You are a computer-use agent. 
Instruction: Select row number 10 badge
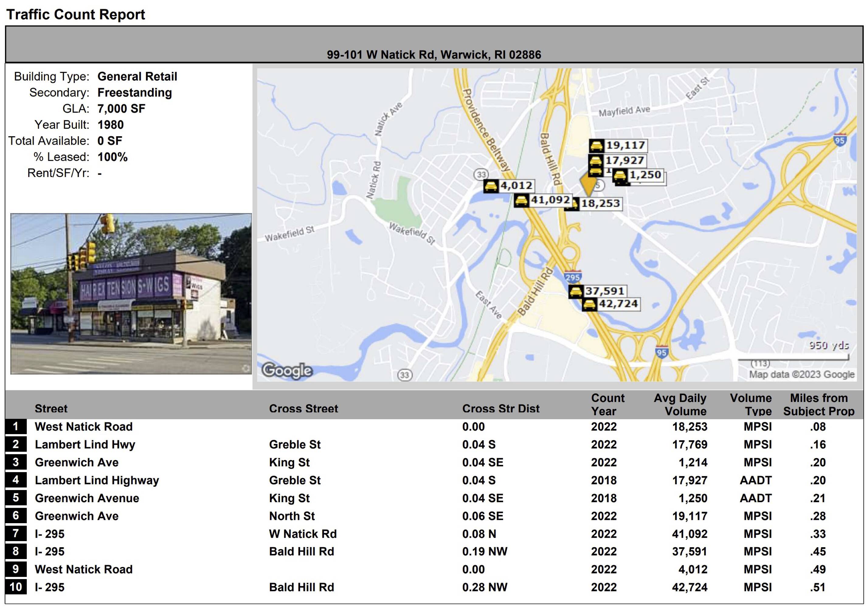click(16, 587)
